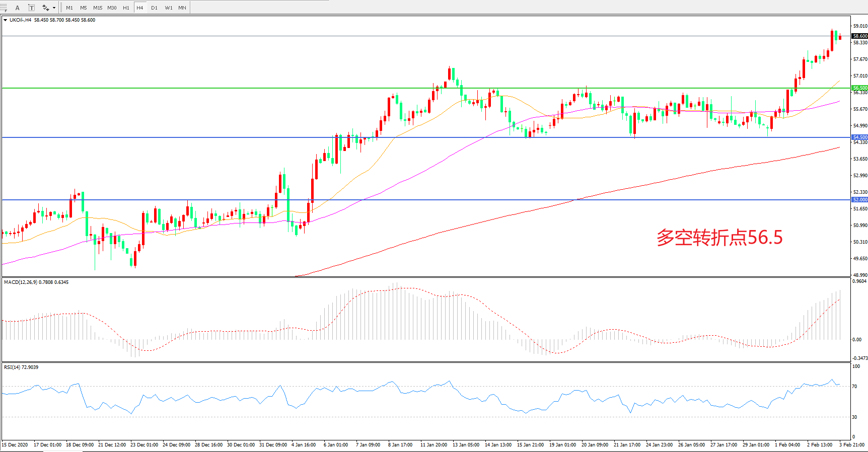Viewport: 868px width, 452px height.
Task: Click the active H4 timeframe button
Action: [x=140, y=8]
